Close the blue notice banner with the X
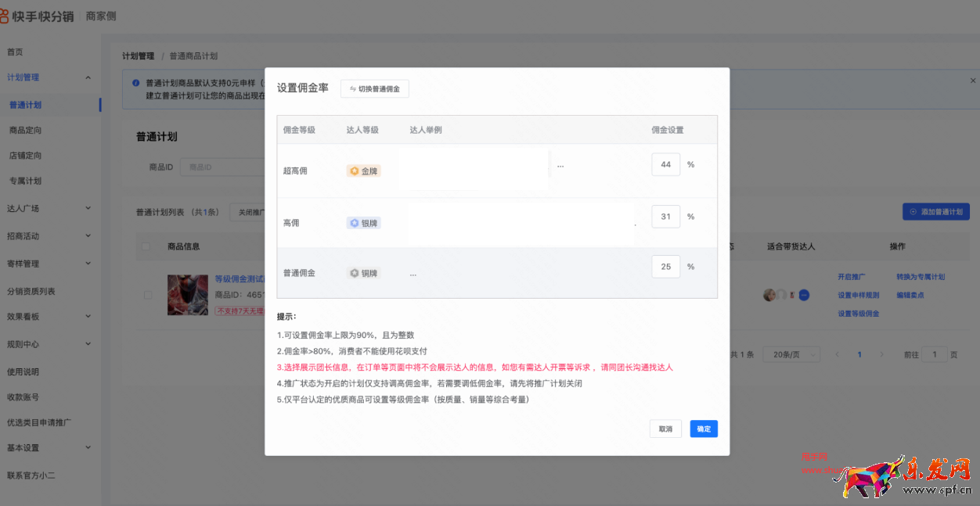The height and width of the screenshot is (506, 980). 971,80
